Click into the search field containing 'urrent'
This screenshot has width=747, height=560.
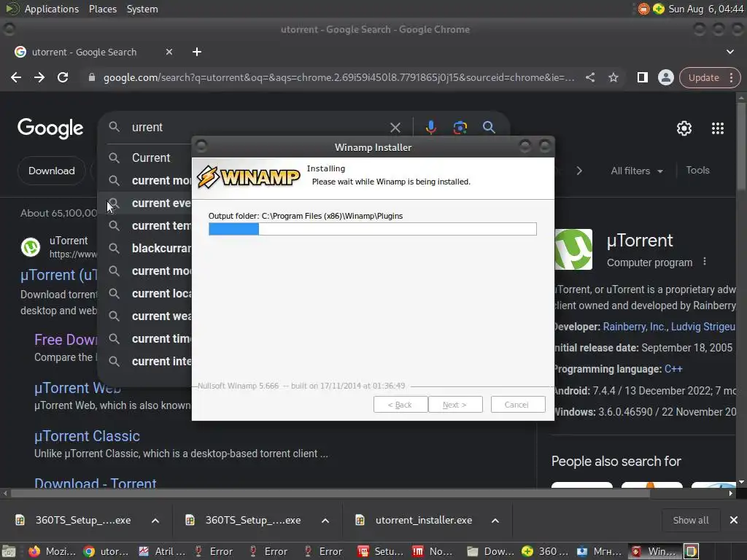click(258, 127)
